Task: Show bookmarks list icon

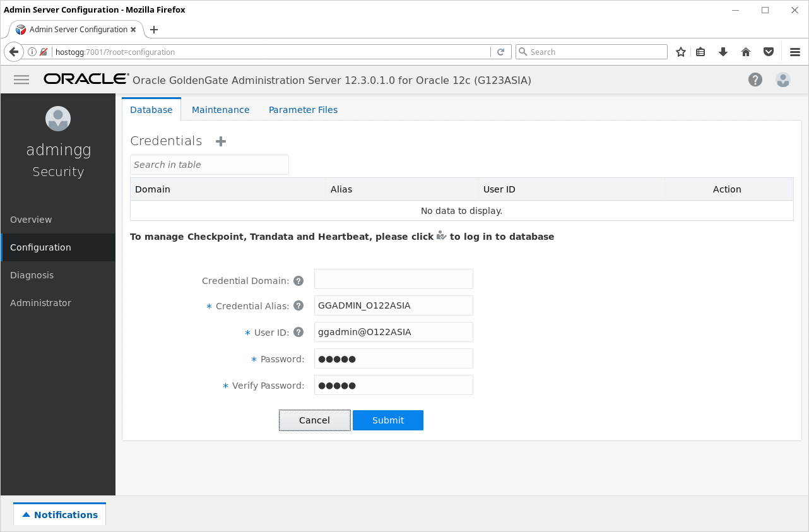Action: tap(700, 52)
